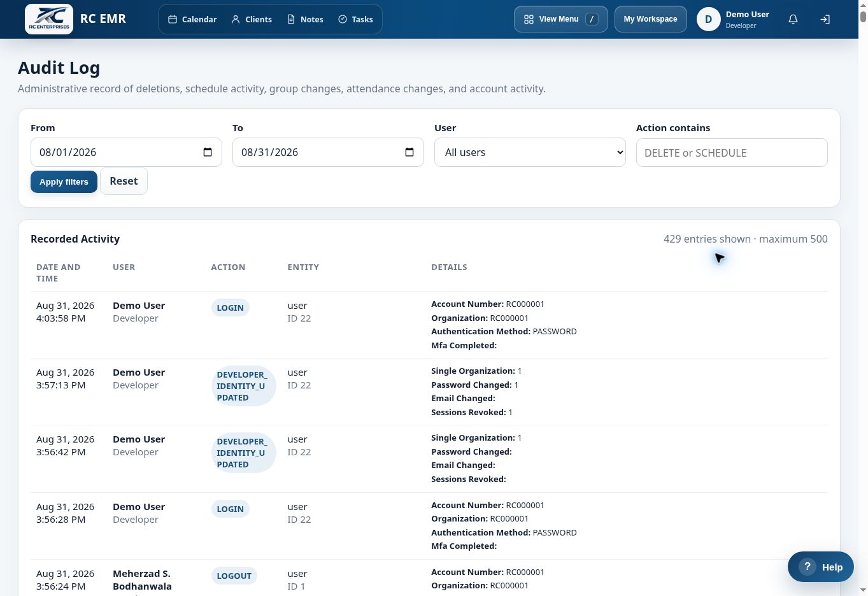Viewport: 868px width, 596px height.
Task: Go to Clients in the navigation
Action: pos(252,19)
